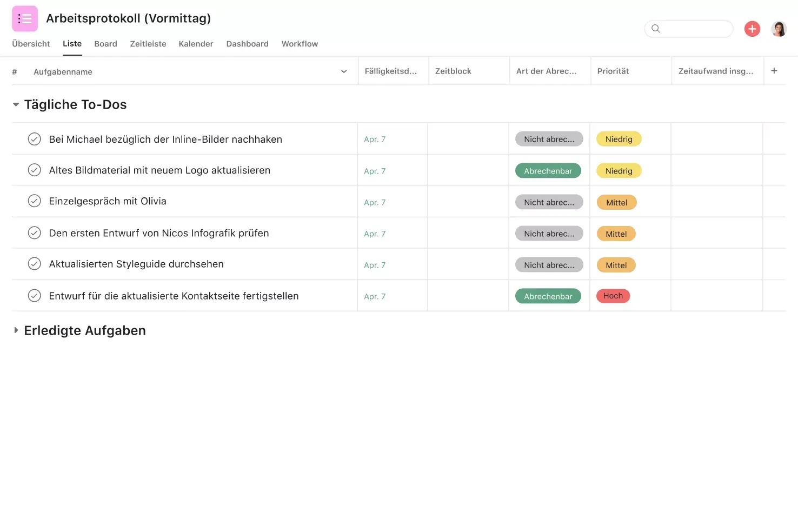The height and width of the screenshot is (532, 798).
Task: Click 'Abrechenbar' tag for Kontaktseite task
Action: click(x=548, y=296)
